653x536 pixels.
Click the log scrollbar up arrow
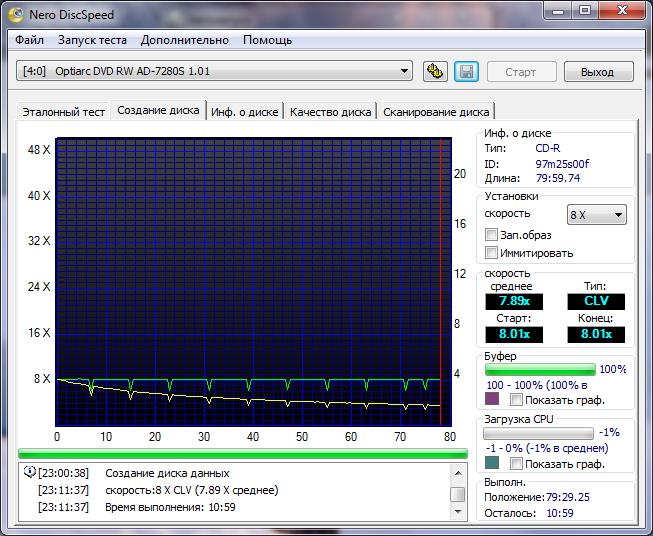[457, 474]
